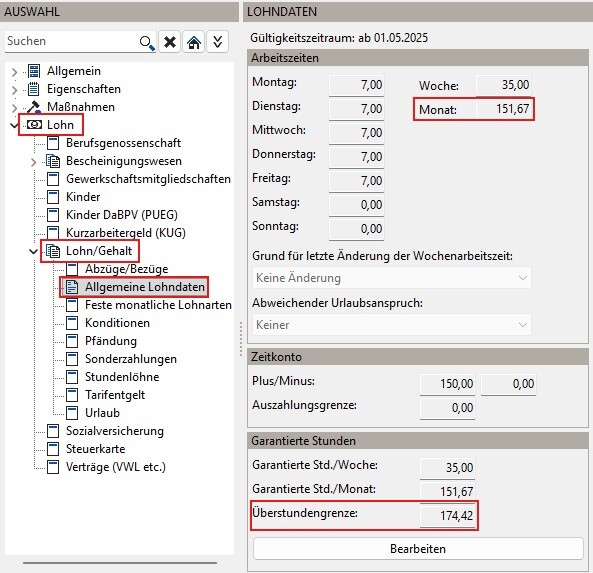
Task: Click the Allgemein list icon
Action: click(34, 71)
